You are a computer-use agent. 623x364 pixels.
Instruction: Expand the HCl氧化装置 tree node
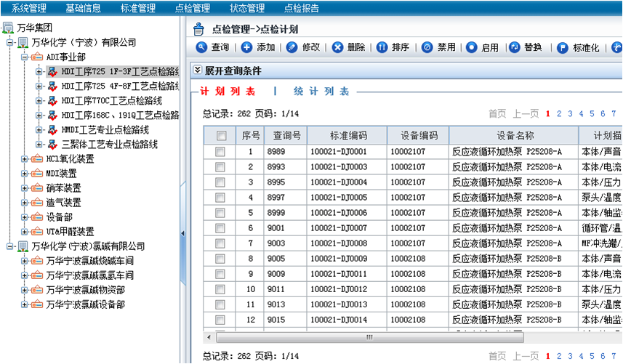pos(25,159)
